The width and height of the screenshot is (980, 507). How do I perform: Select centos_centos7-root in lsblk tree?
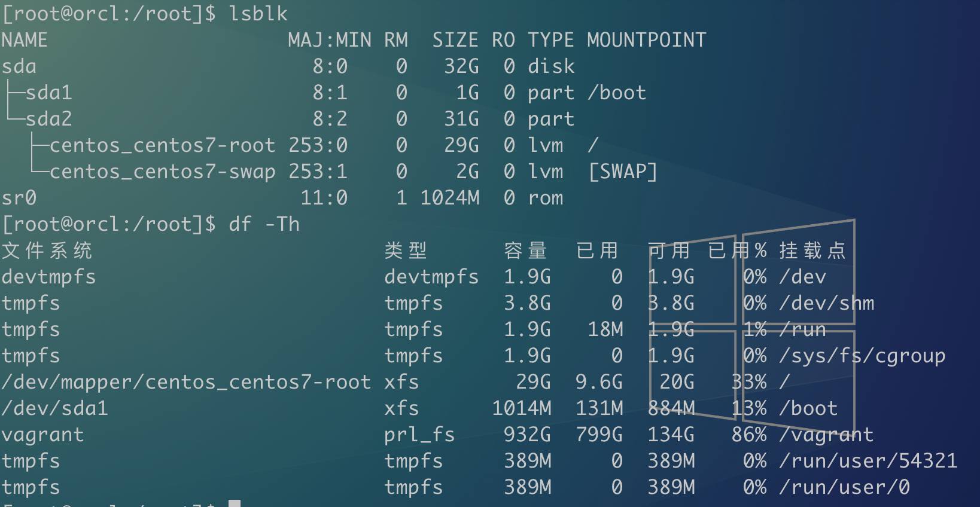point(162,145)
